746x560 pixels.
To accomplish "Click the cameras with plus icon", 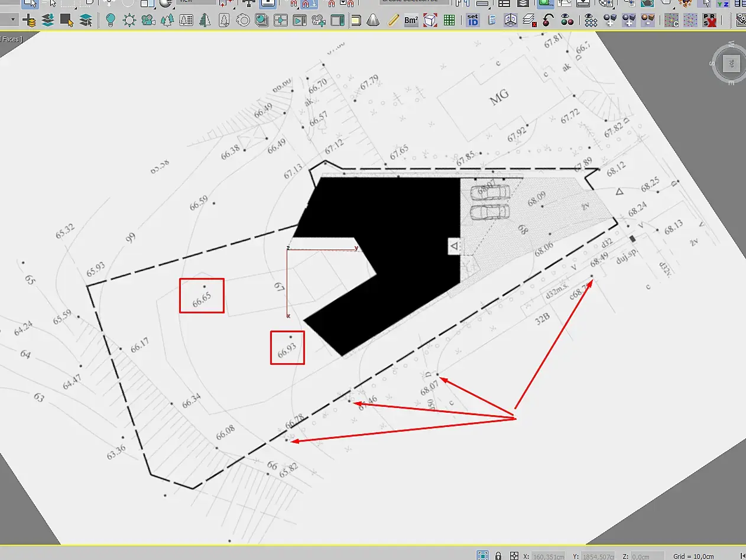I will coord(319,21).
